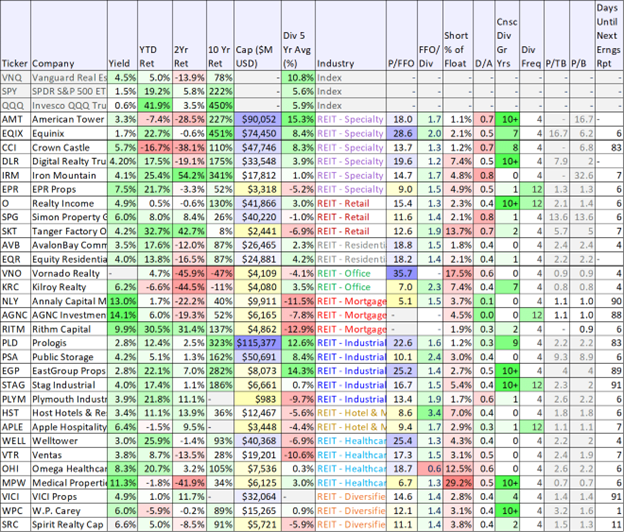This screenshot has height=532, width=624.
Task: Click the OHI ticker cell
Action: [15, 468]
